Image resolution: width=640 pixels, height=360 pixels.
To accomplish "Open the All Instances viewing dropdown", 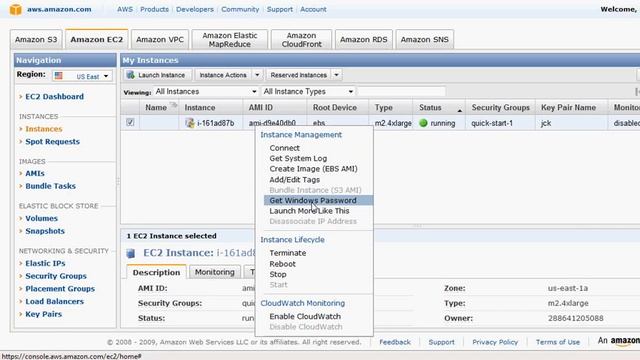I will [206, 91].
